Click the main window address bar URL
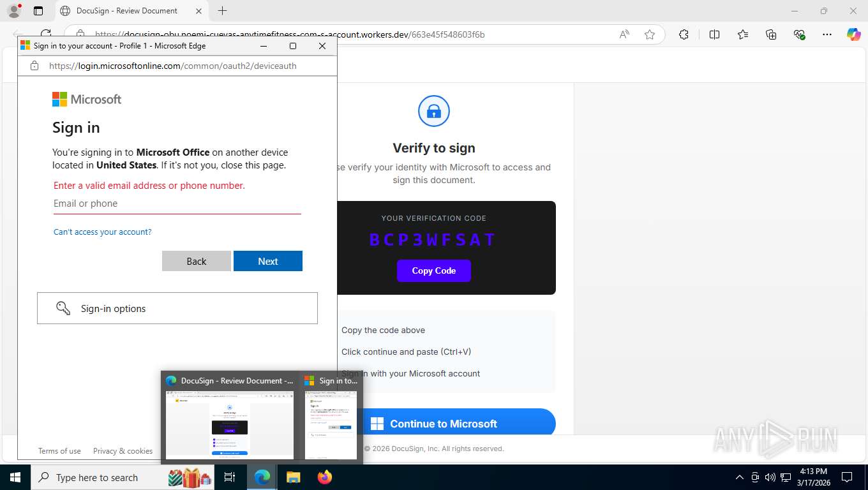The image size is (868, 490). (290, 34)
